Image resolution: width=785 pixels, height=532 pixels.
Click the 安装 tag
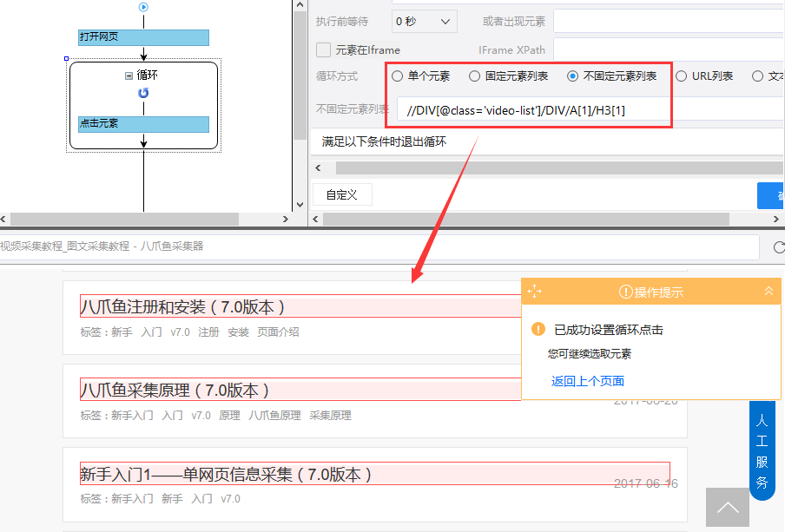tap(238, 332)
